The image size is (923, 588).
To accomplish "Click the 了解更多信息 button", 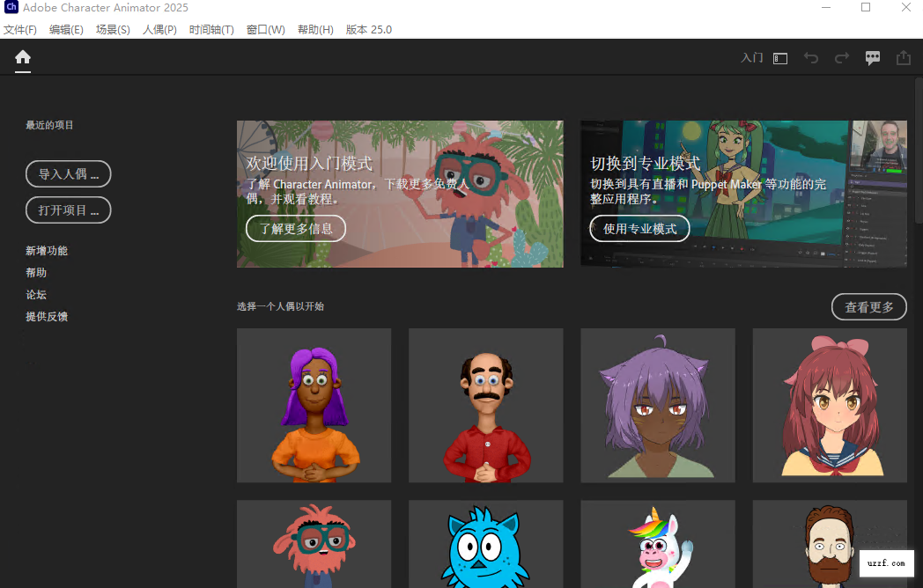I will tap(296, 228).
